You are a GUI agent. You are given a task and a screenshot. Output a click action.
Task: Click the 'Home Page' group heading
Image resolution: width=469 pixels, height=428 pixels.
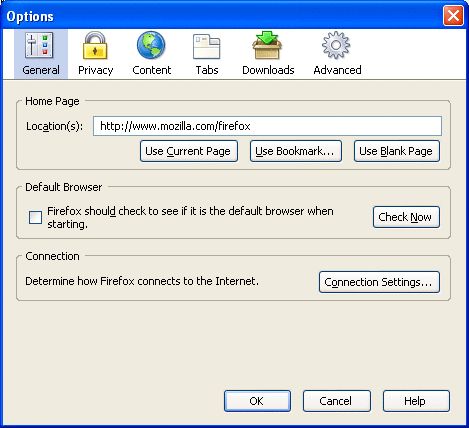coord(52,101)
